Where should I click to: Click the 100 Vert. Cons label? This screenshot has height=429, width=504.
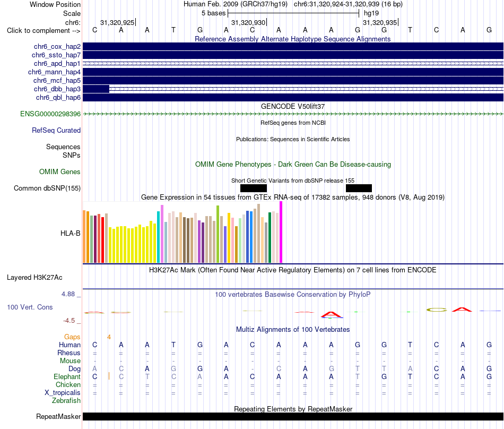click(x=30, y=307)
